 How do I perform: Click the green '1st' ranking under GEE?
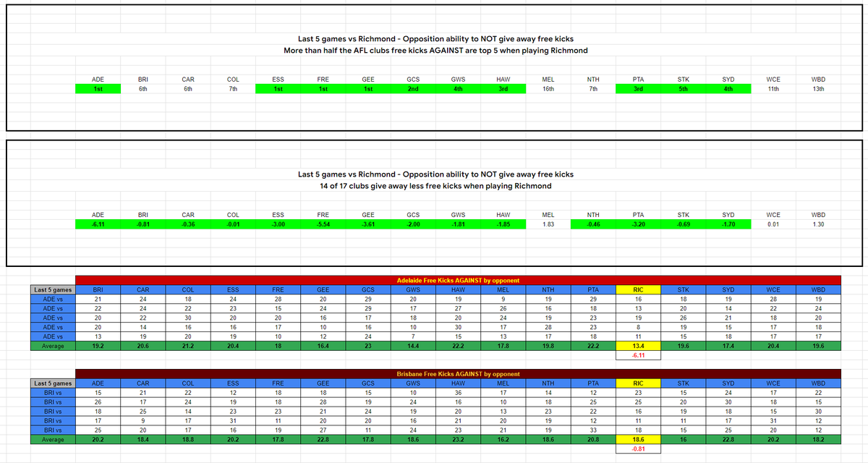(x=368, y=89)
